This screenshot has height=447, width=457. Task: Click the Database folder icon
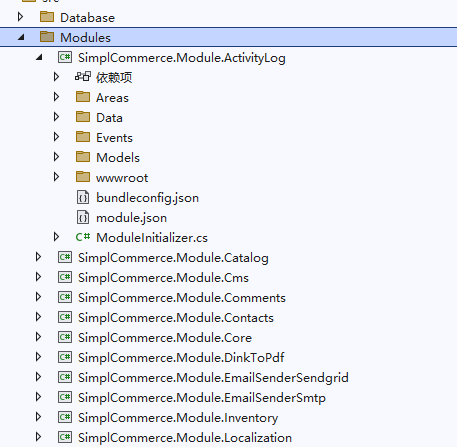[47, 17]
